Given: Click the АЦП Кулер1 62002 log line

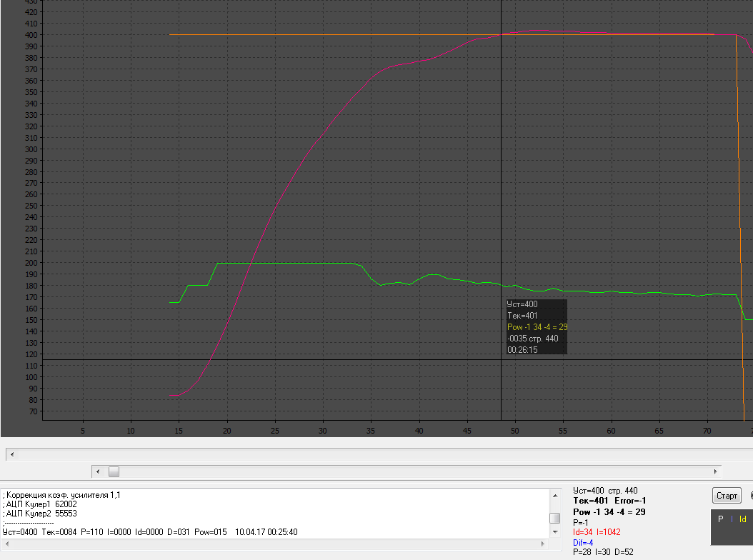Looking at the screenshot, I should pos(40,504).
